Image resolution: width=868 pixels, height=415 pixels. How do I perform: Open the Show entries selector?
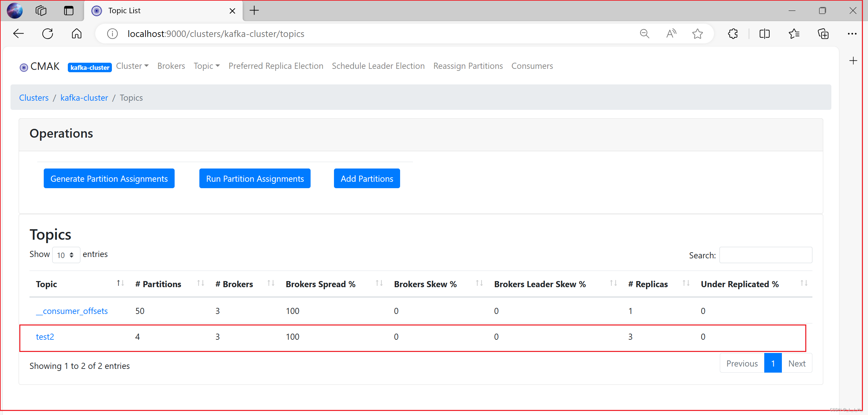pyautogui.click(x=66, y=255)
